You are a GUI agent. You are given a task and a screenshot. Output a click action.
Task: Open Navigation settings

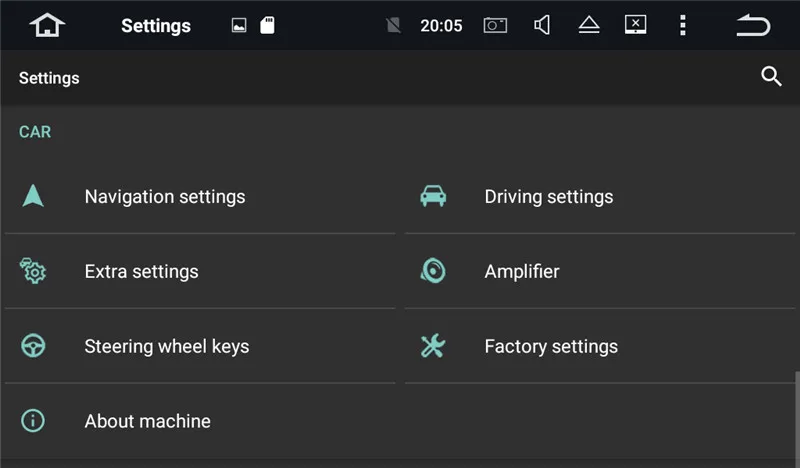pyautogui.click(x=165, y=197)
